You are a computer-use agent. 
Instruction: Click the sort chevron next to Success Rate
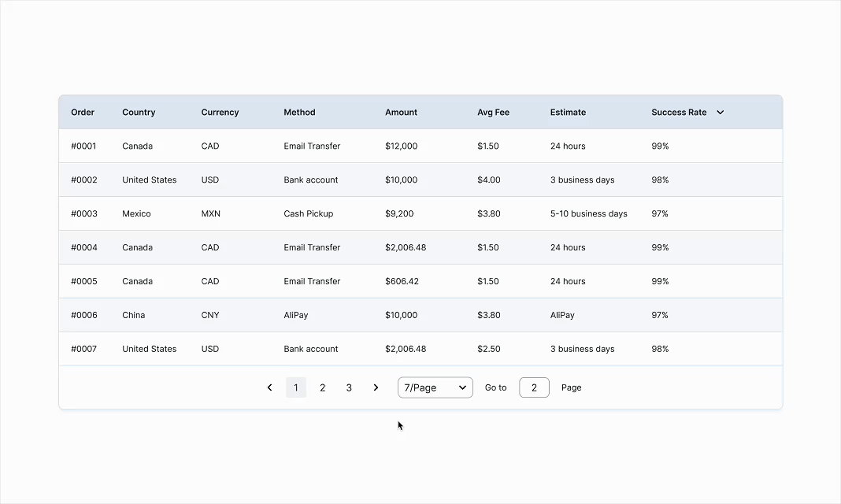[x=720, y=112]
